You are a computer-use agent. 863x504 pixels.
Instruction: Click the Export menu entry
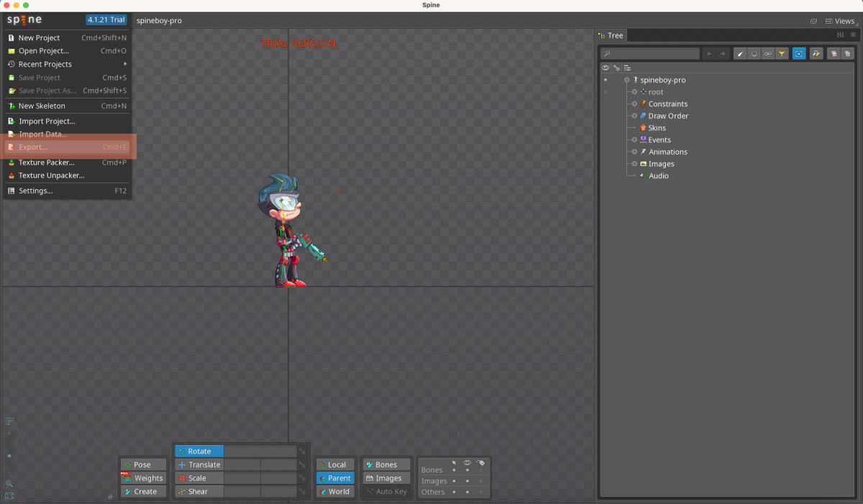click(x=67, y=147)
